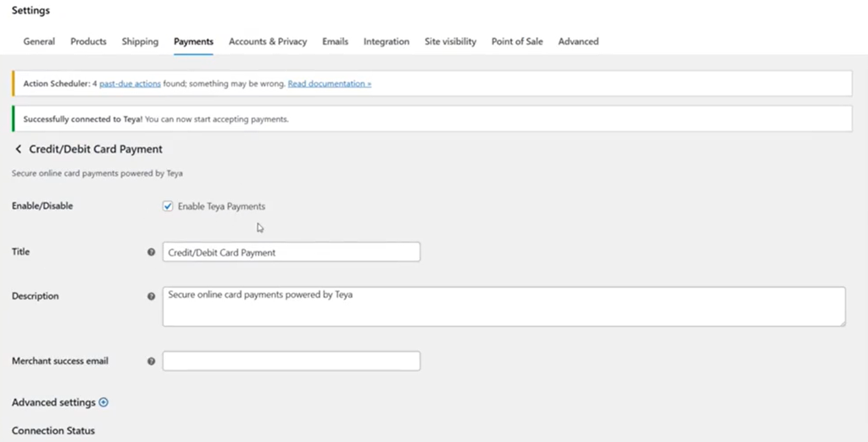Click the Secure online card payments subtitle under heading
The image size is (868, 442).
pyautogui.click(x=97, y=173)
